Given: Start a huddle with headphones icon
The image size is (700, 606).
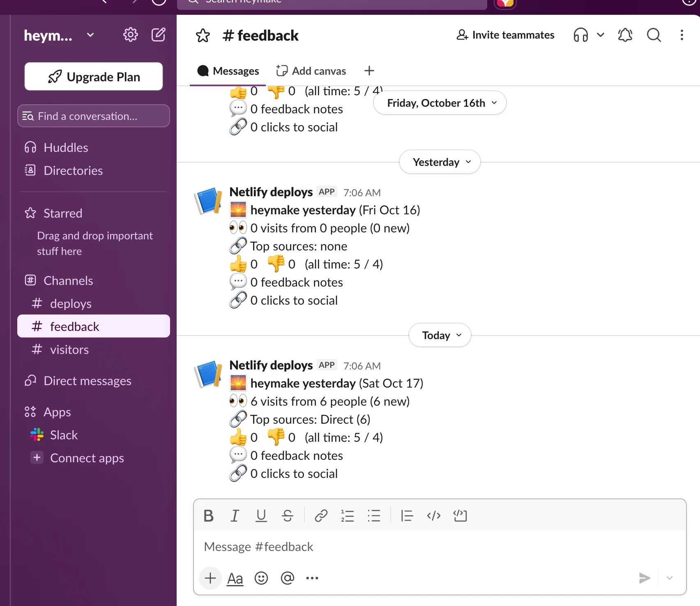Looking at the screenshot, I should (x=581, y=35).
